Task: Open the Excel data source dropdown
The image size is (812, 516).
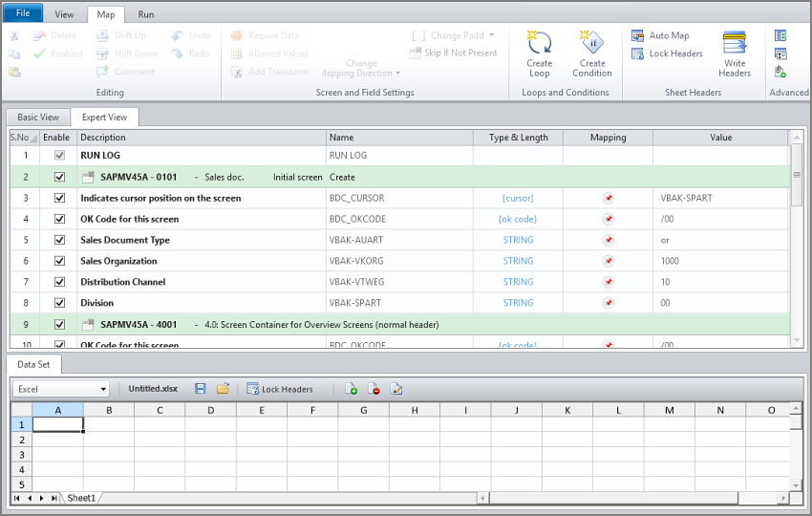Action: [x=103, y=390]
